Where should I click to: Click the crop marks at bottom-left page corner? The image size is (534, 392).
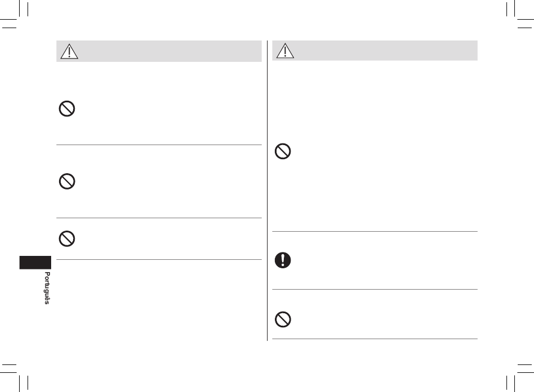(x=14, y=377)
